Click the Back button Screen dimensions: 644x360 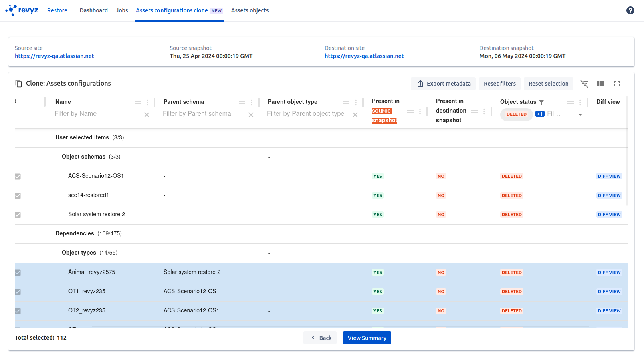(320, 338)
